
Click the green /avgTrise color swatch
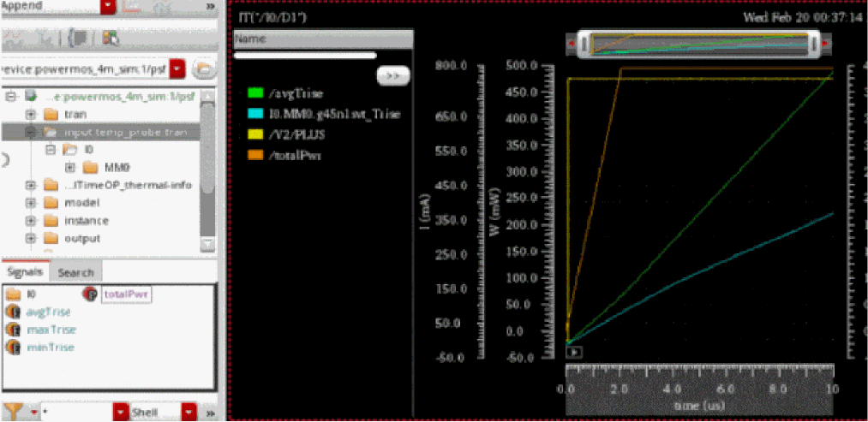(255, 93)
